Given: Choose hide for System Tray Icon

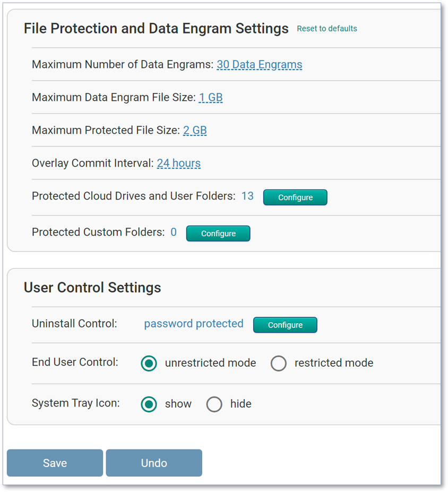Looking at the screenshot, I should pos(214,404).
